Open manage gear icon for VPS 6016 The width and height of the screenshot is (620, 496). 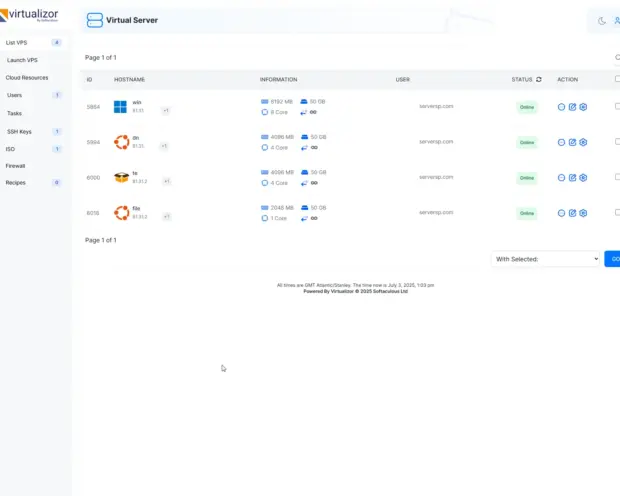(583, 213)
